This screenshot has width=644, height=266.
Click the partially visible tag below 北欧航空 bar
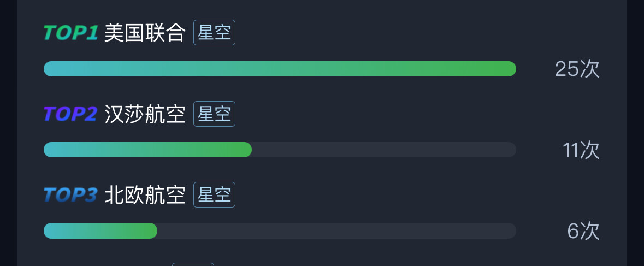[x=193, y=264]
